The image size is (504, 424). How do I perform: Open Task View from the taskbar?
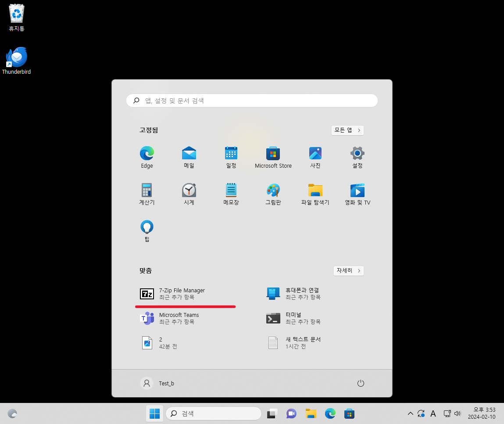coord(272,413)
